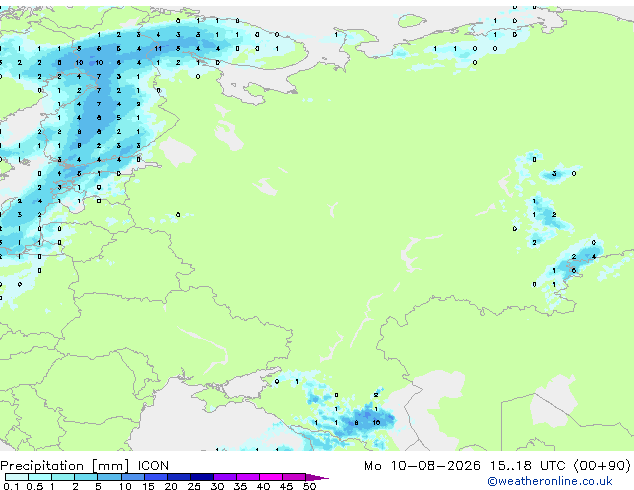Screen dimensions: 634x490
Task: Select the 1–2 mm legend color swatch
Action: pyautogui.click(x=63, y=477)
